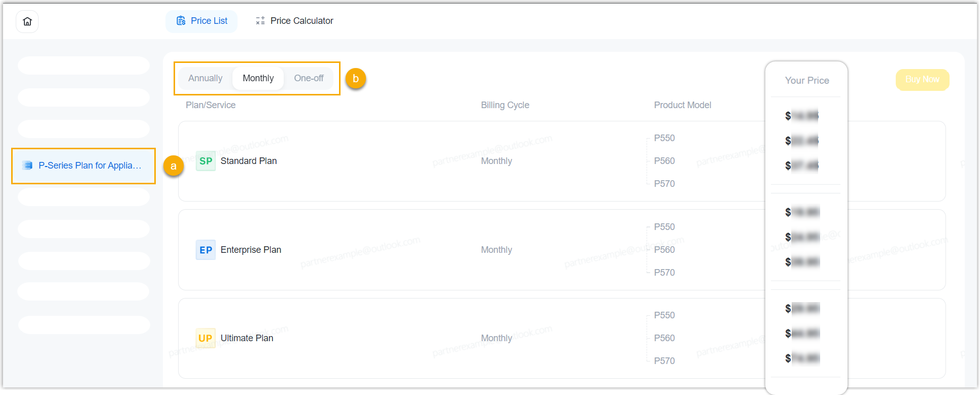Image resolution: width=980 pixels, height=395 pixels.
Task: Click the EP Enterprise Plan badge
Action: click(206, 250)
